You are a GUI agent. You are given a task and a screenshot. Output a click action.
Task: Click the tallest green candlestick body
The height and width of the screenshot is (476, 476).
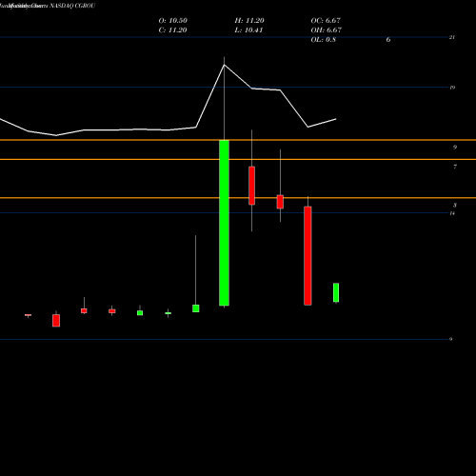point(224,223)
